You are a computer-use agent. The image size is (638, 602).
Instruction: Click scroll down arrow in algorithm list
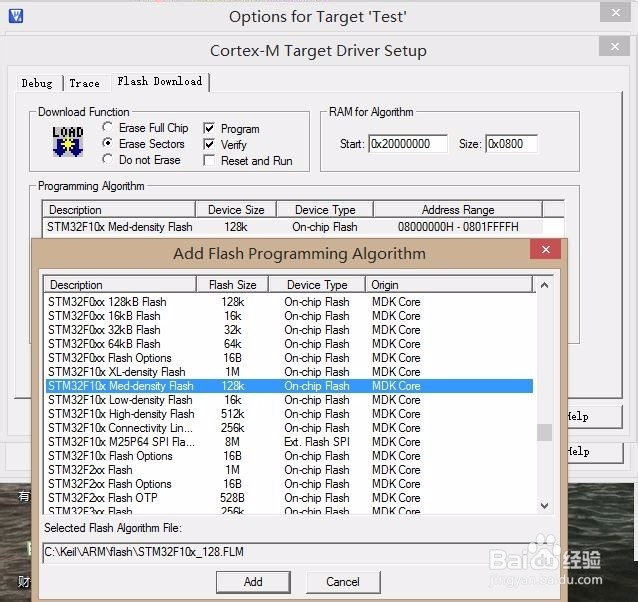tap(544, 506)
